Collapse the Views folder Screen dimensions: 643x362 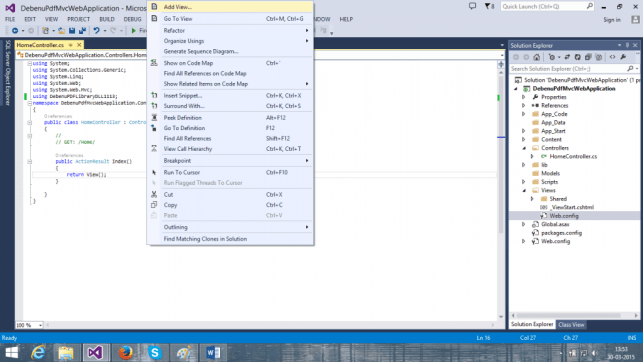(x=524, y=191)
